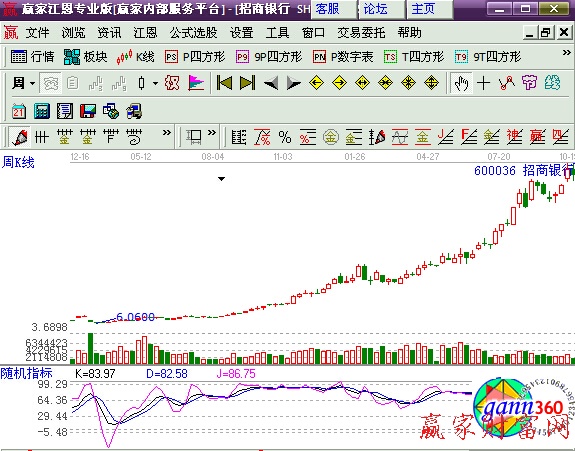Open the 板块 sector view
The height and width of the screenshot is (451, 575).
(85, 57)
